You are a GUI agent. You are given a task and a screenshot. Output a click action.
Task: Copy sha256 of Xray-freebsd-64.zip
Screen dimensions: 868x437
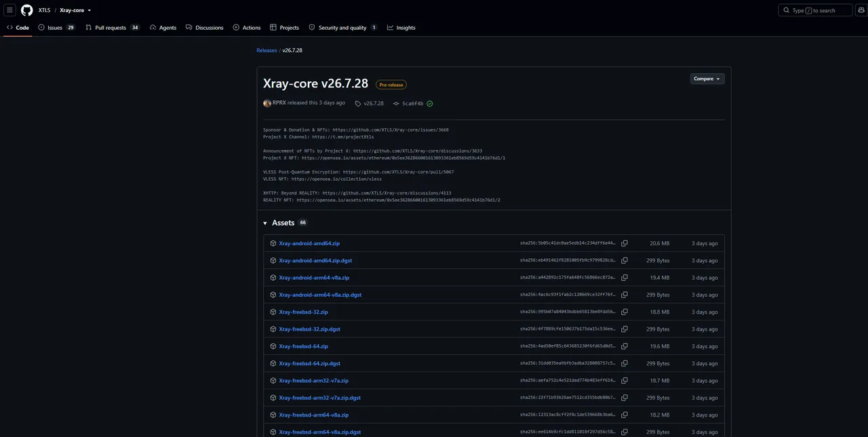(x=625, y=346)
